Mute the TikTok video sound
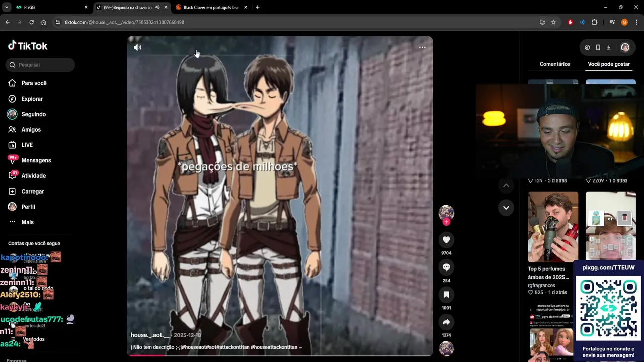Image resolution: width=644 pixels, height=362 pixels. 137,47
